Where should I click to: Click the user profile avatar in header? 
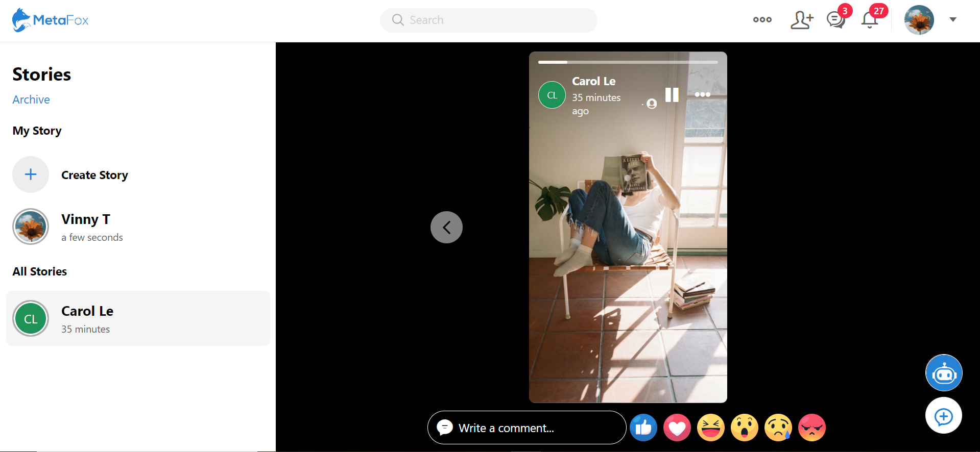tap(919, 20)
